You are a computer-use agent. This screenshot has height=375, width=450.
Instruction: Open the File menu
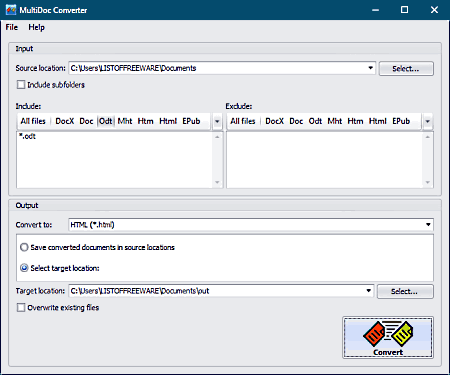(x=12, y=27)
